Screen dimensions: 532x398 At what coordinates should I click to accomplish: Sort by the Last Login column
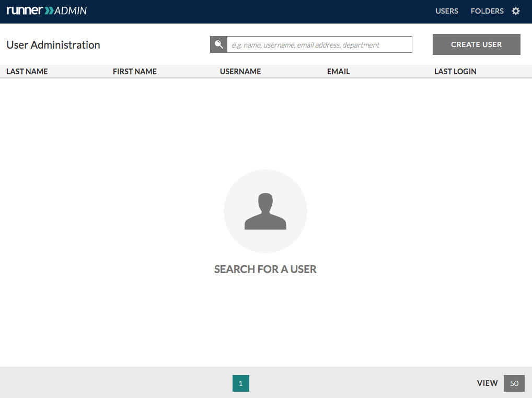click(x=455, y=71)
